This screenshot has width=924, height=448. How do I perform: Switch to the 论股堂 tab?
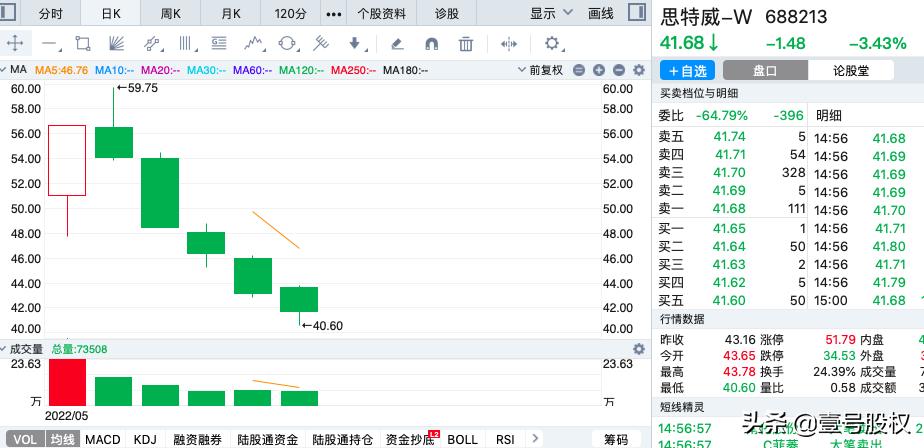pyautogui.click(x=851, y=71)
